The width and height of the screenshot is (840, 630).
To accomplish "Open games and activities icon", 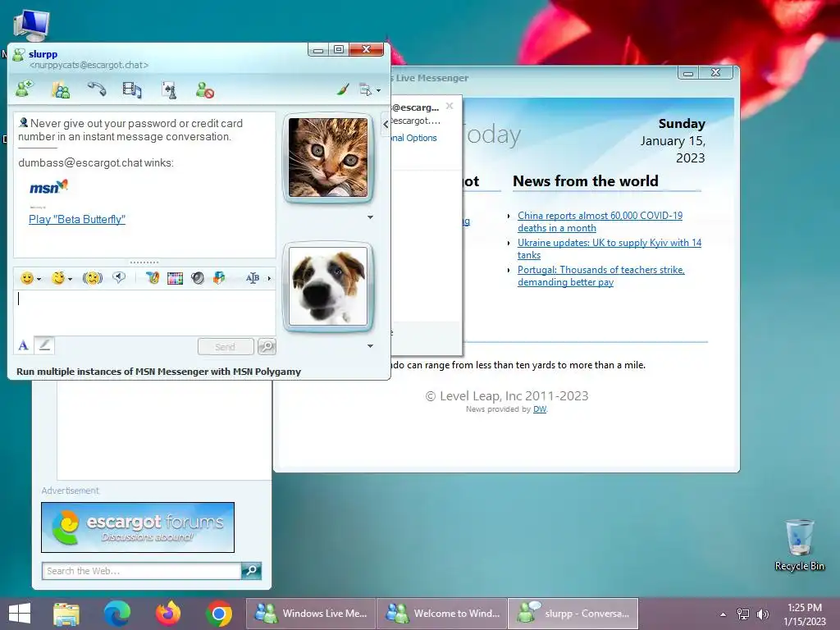I will [169, 89].
